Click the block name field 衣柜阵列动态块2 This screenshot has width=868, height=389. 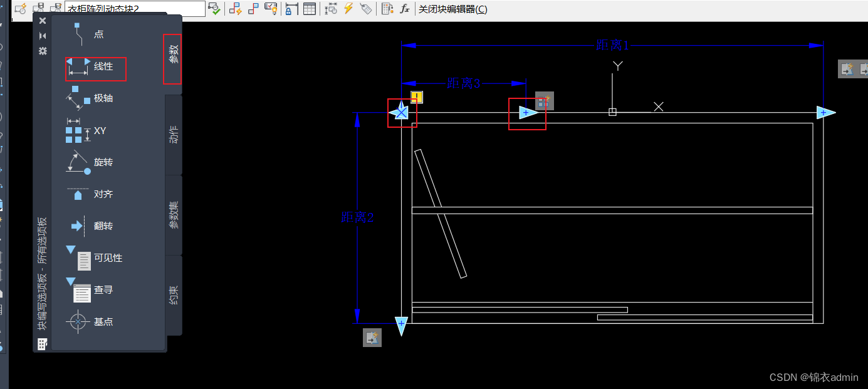tap(135, 9)
